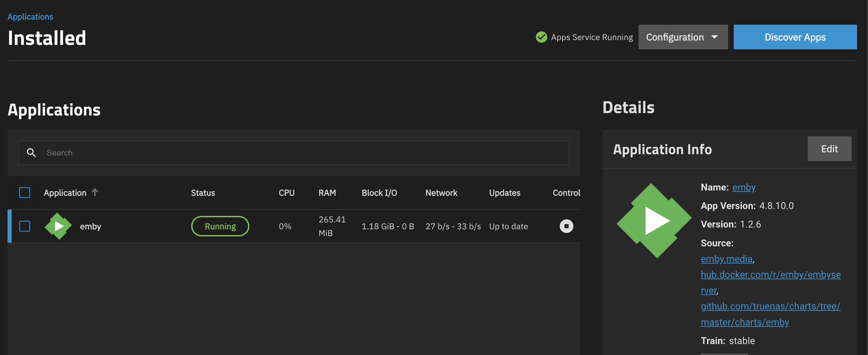
Task: Edit the application info
Action: tap(829, 149)
